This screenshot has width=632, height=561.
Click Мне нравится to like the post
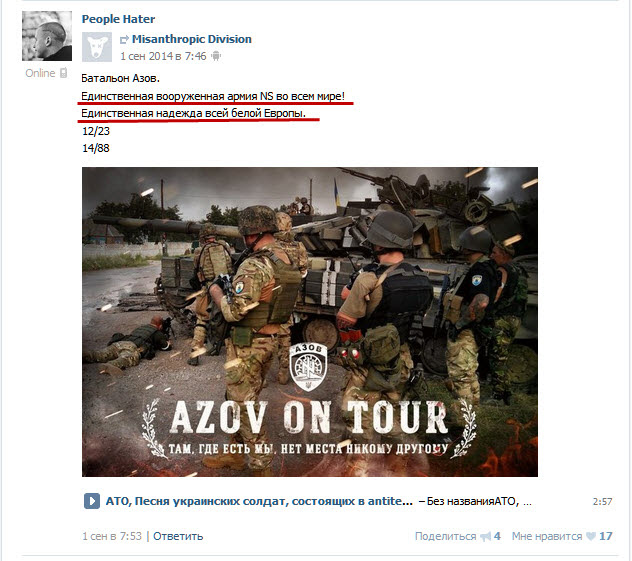coord(547,536)
